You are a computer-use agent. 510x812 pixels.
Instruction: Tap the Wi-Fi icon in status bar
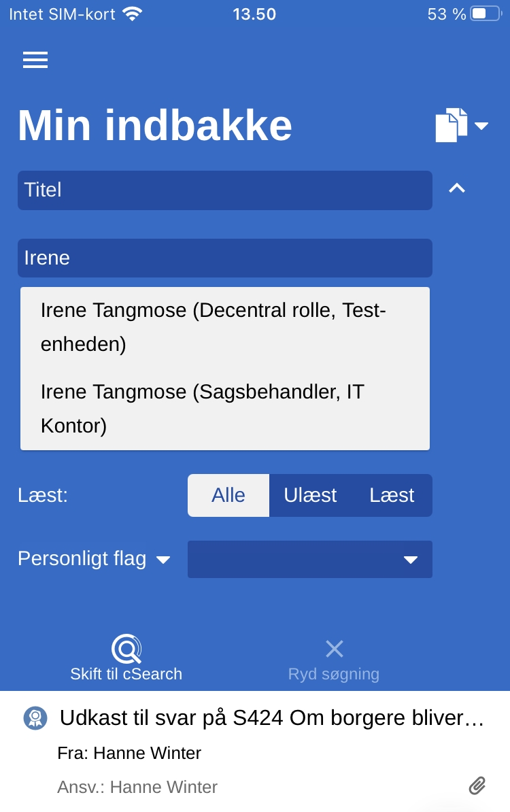tap(133, 14)
